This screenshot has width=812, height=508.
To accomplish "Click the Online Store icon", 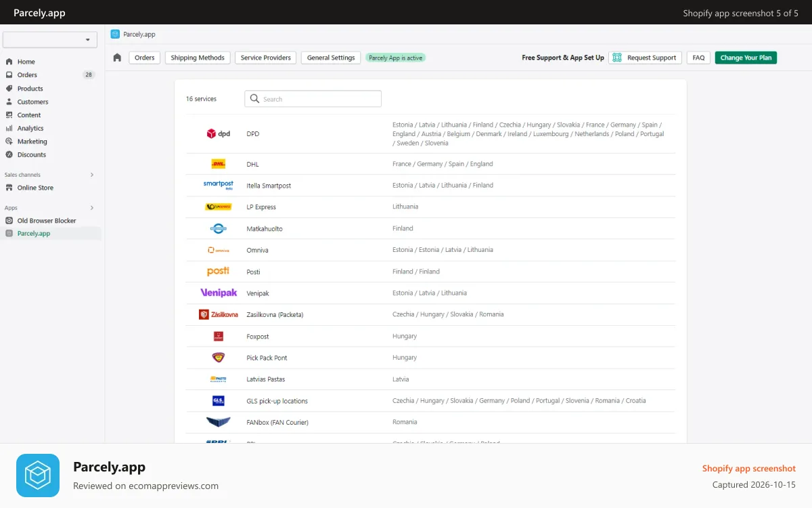I will 9,188.
